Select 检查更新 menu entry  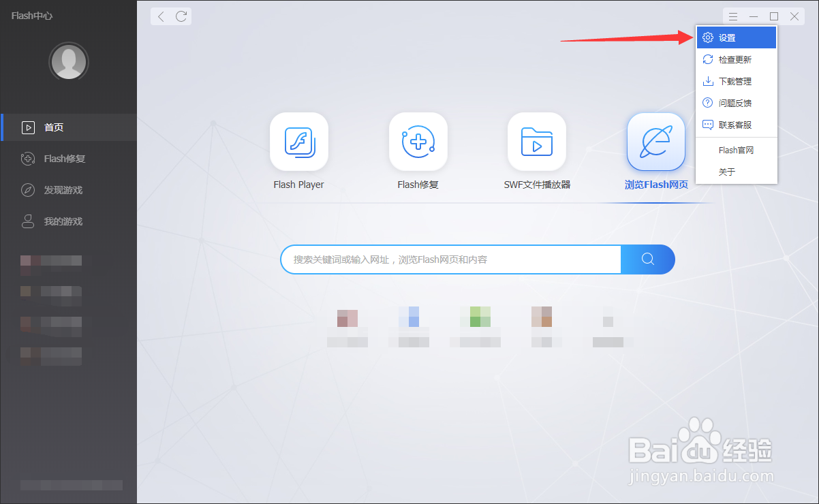(x=737, y=59)
